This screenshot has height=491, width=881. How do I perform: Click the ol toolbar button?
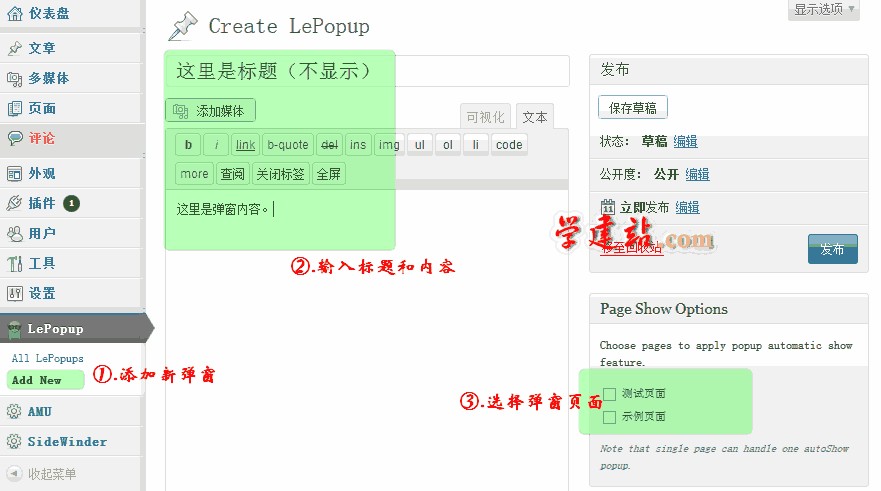pos(448,145)
